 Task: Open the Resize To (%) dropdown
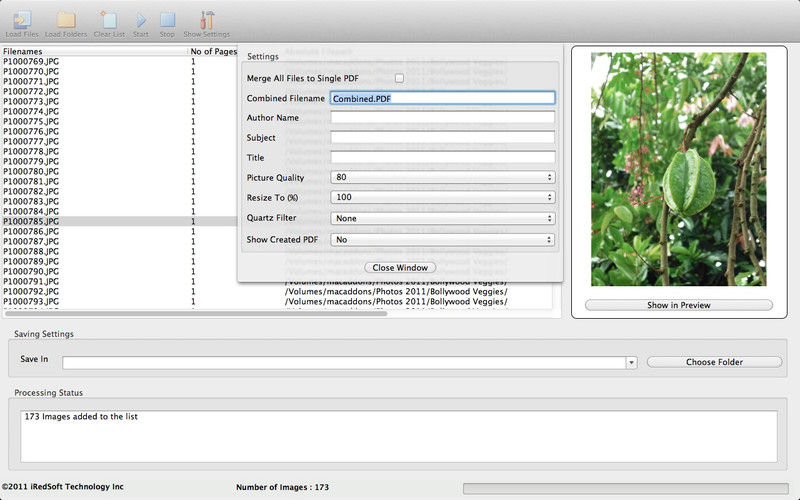pos(442,197)
